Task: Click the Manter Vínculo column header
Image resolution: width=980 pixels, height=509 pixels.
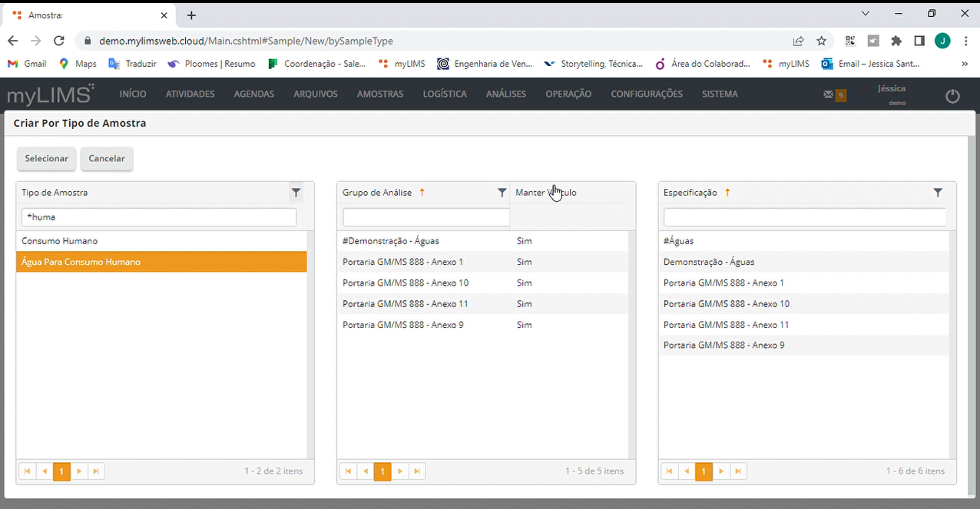Action: pyautogui.click(x=546, y=193)
